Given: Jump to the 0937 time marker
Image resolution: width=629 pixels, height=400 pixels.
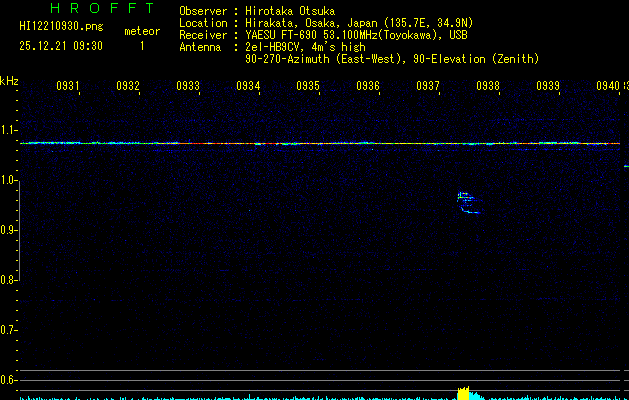Looking at the screenshot, I should [428, 86].
